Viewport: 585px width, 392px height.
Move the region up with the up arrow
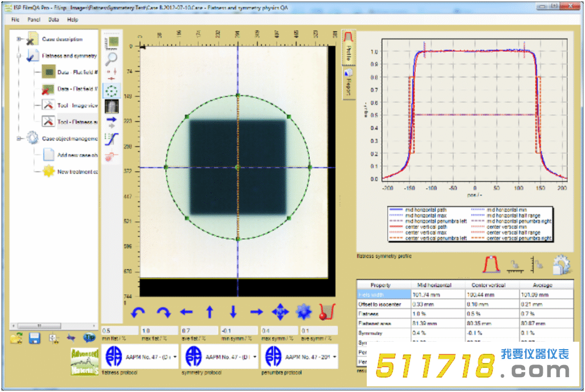(x=210, y=312)
